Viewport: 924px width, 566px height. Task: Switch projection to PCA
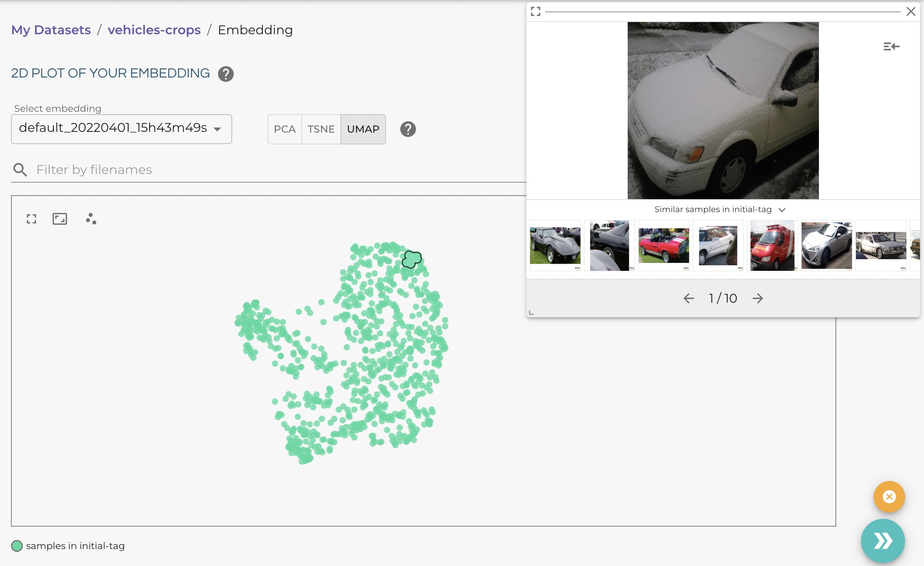[x=285, y=129]
